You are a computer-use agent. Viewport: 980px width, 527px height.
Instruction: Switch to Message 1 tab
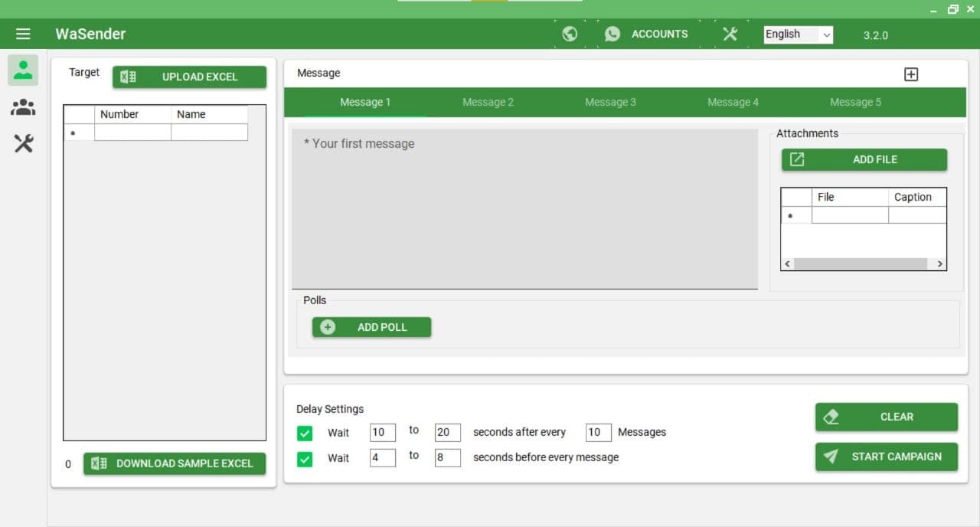(x=365, y=102)
